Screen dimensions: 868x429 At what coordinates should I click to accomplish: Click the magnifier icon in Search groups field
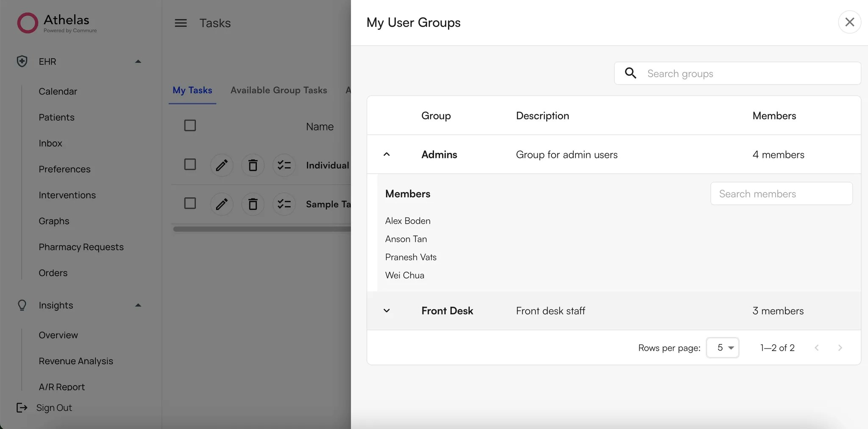[x=630, y=73]
